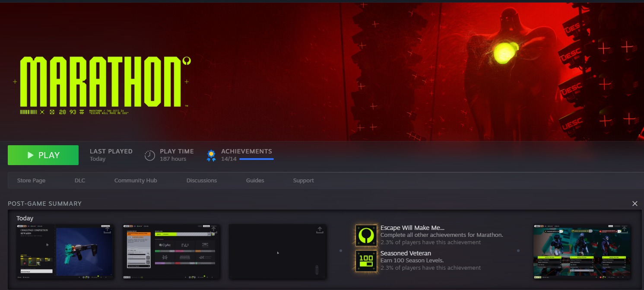Open the Support tab

(x=303, y=181)
